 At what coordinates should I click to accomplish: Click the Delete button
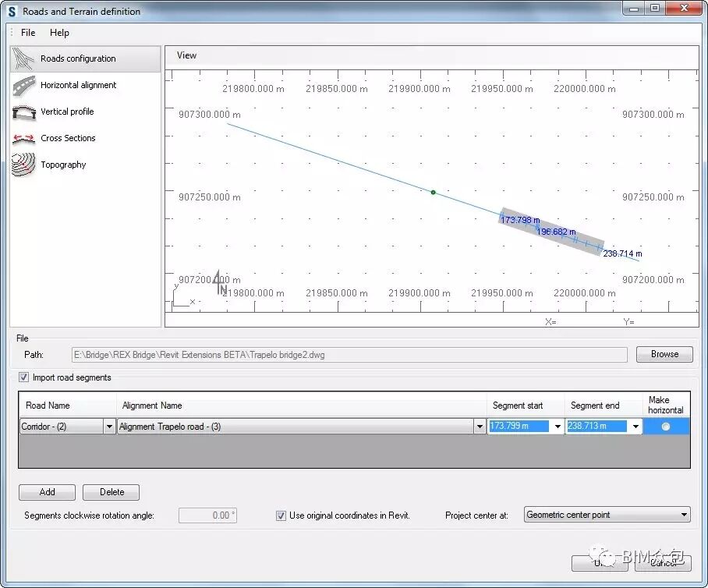point(112,492)
